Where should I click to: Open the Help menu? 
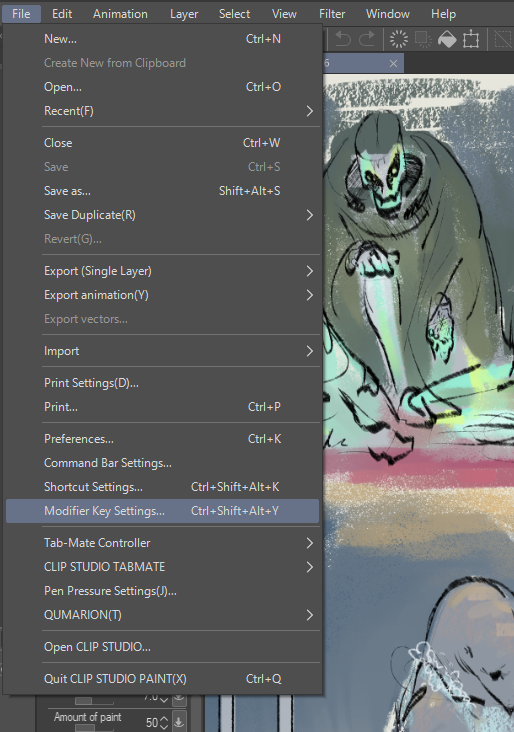(444, 14)
